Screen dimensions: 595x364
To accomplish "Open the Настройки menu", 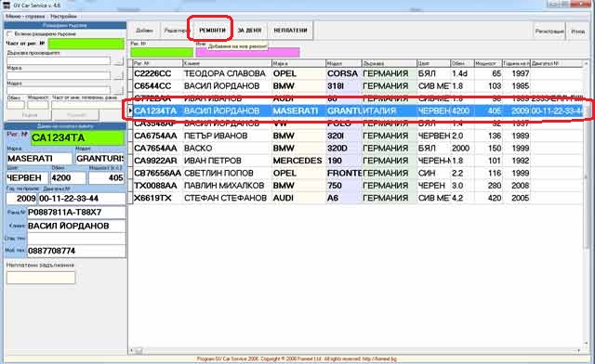I will 63,17.
